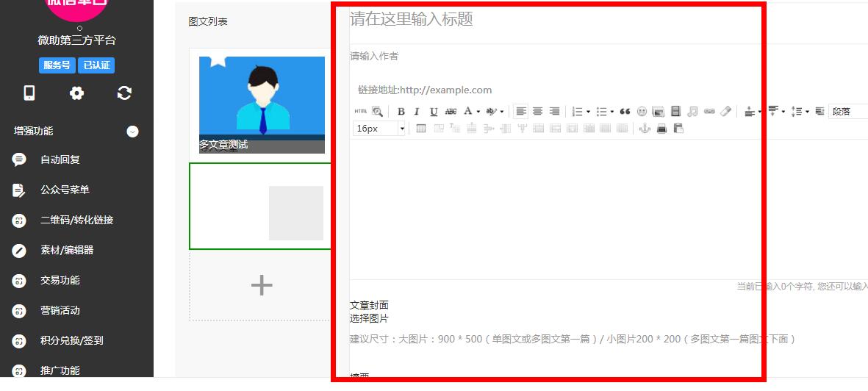Image resolution: width=868 pixels, height=391 pixels.
Task: Insert music using the music note icon
Action: (x=692, y=112)
